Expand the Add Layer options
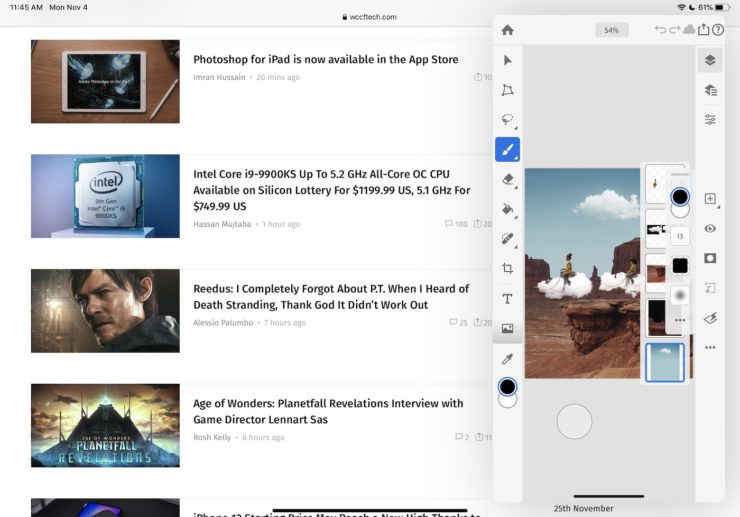The height and width of the screenshot is (517, 740). (710, 199)
